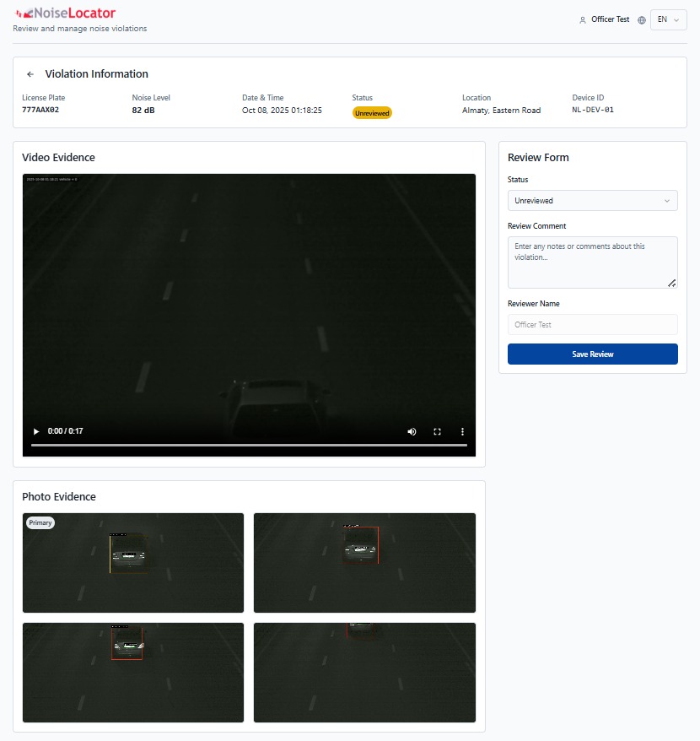The height and width of the screenshot is (741, 700).
Task: Click the Save Review button
Action: pos(592,354)
